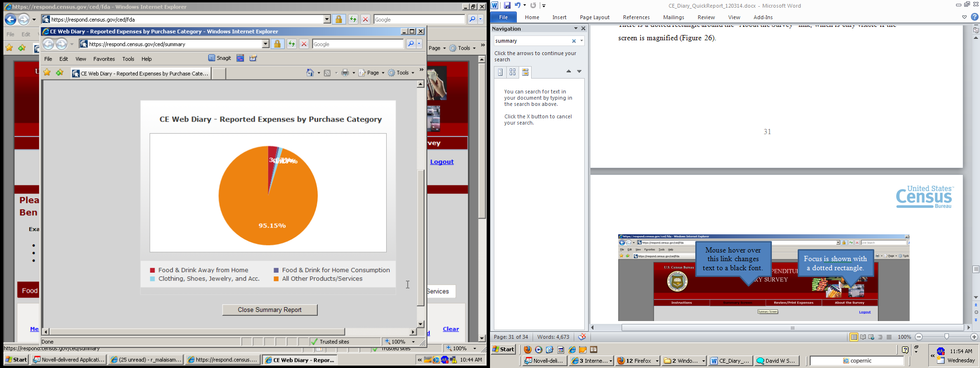Show browse pages thumbnail view in Navigation
The height and width of the screenshot is (368, 980).
pos(512,72)
